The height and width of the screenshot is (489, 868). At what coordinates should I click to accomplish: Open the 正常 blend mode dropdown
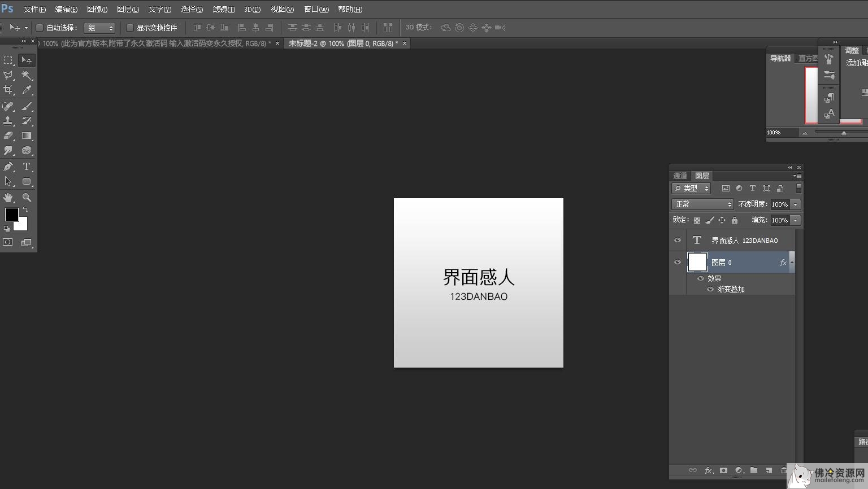[702, 204]
